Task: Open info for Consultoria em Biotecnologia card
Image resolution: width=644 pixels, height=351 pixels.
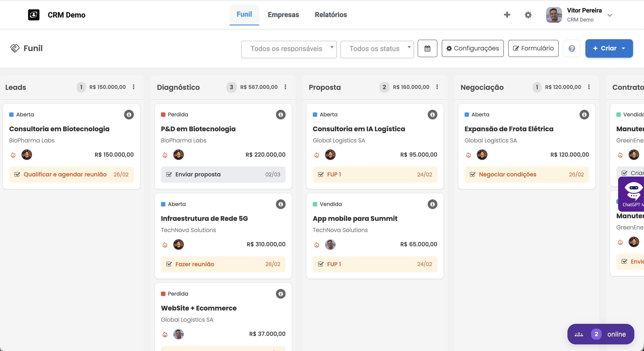Action: pyautogui.click(x=129, y=115)
